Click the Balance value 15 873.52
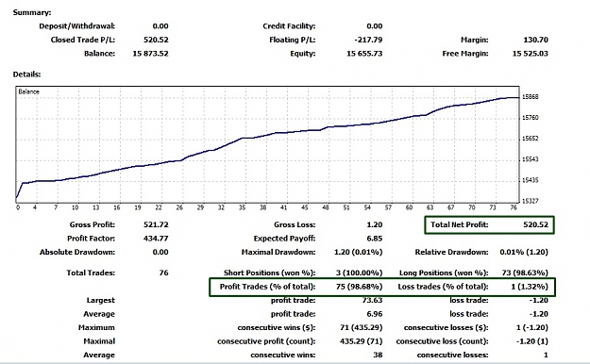590x364 pixels. (150, 54)
